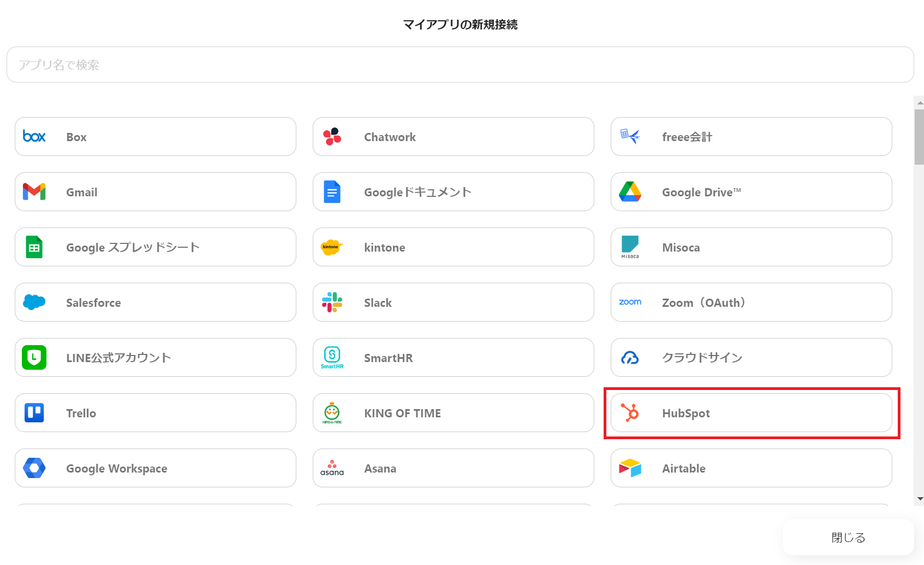Screen dimensions: 924x565
Task: Click the Googleドキュメント document icon
Action: (332, 192)
